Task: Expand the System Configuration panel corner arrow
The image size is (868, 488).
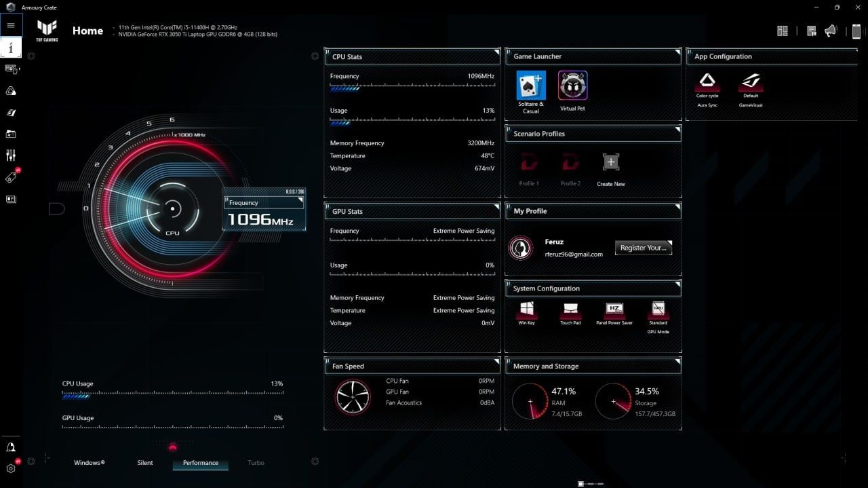Action: [x=677, y=284]
